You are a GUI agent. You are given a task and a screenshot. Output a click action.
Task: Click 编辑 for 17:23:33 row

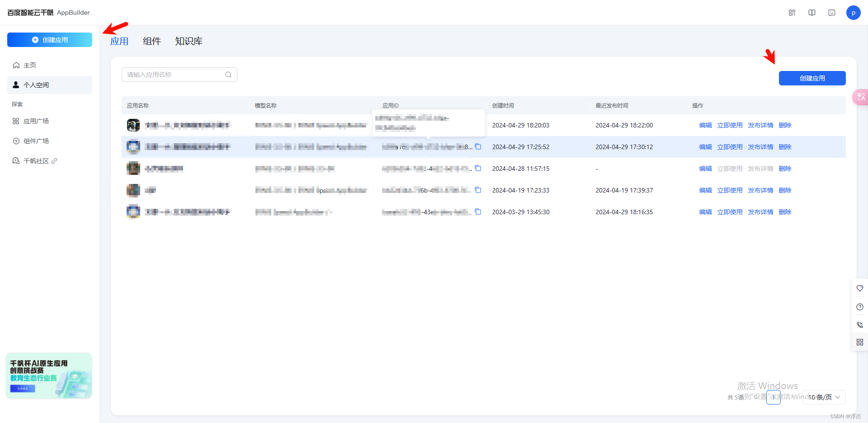point(705,190)
